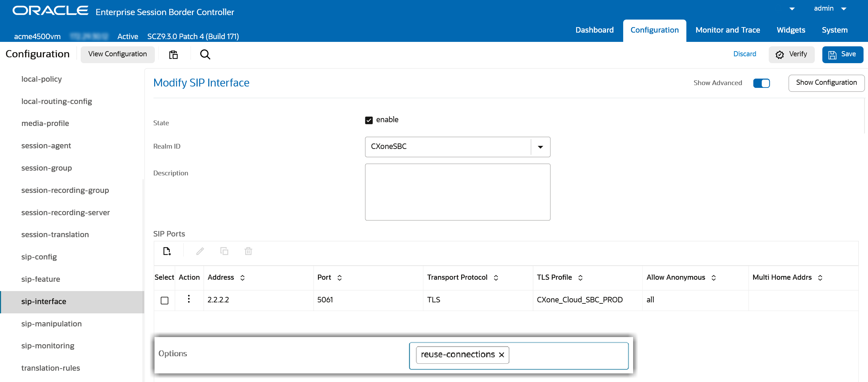This screenshot has height=382, width=868.
Task: Toggle the Show Advanced switch
Action: click(761, 83)
